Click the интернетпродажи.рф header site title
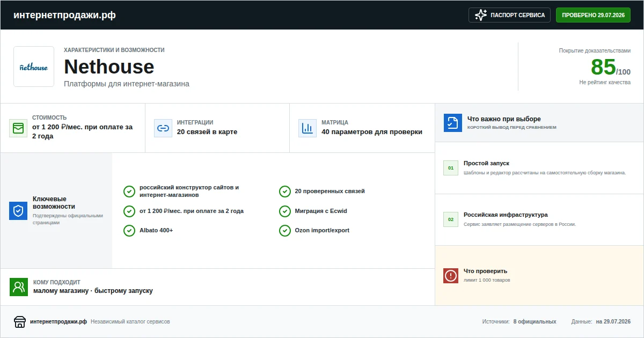Viewport: 644px width, 338px height. [x=64, y=15]
